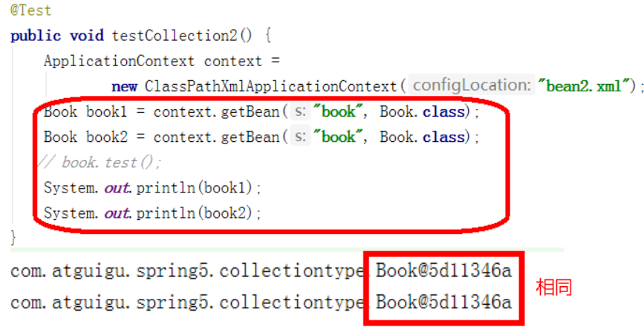Click the closing brace of method
The image size is (644, 330).
click(13, 238)
